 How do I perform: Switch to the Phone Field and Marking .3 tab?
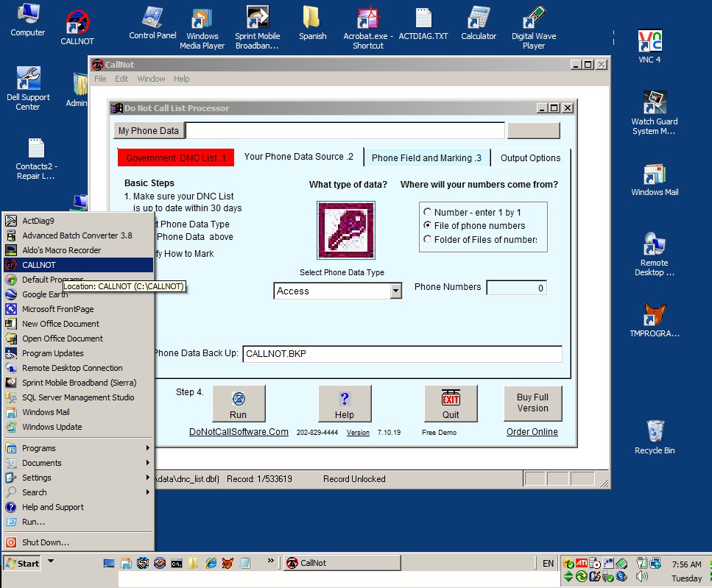tap(427, 158)
